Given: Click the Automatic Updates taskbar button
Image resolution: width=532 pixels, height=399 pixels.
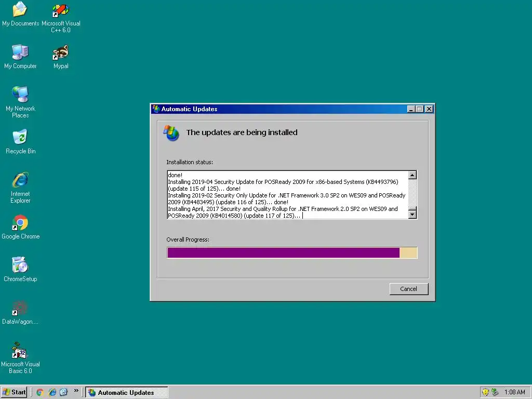Looking at the screenshot, I should [127, 393].
